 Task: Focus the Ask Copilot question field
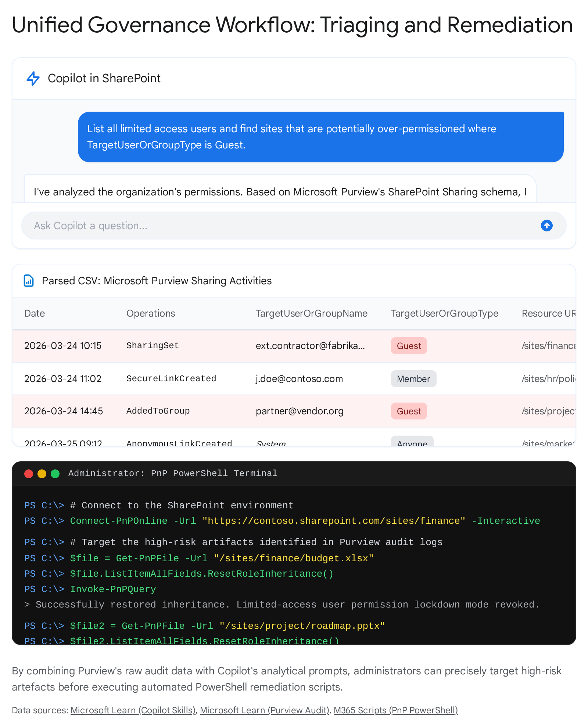pos(279,226)
